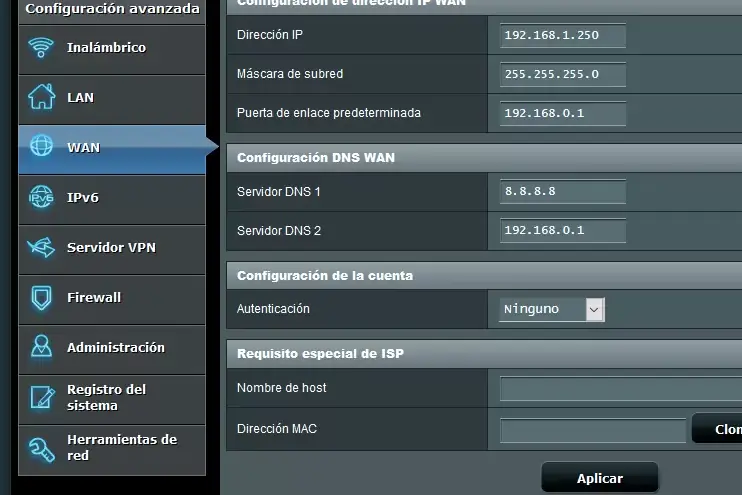Click the Máscara de subred label

290,74
